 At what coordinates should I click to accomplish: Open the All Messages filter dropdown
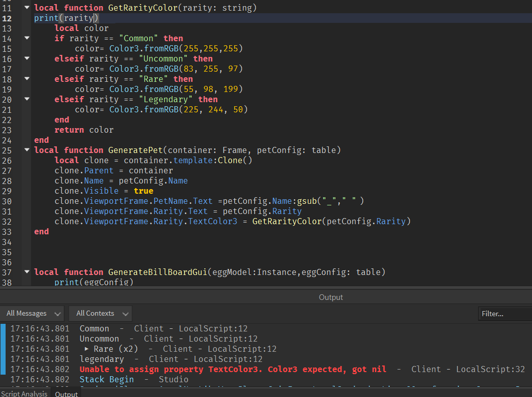tap(32, 313)
